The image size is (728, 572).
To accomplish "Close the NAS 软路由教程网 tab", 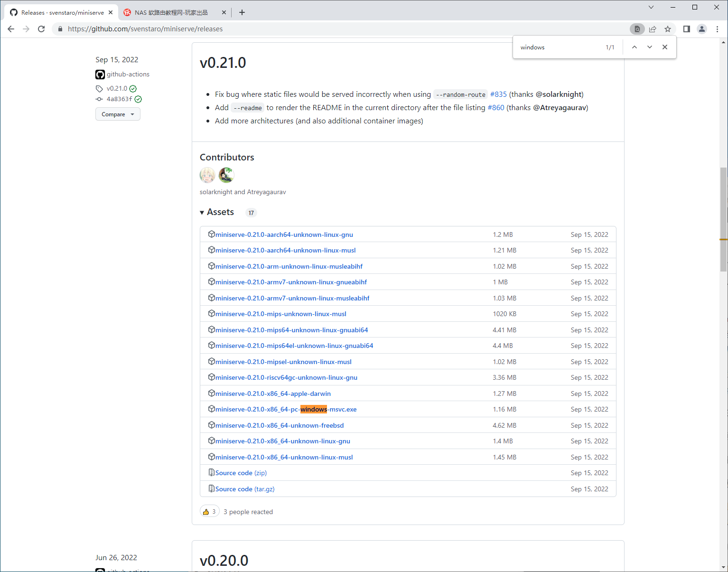I will (x=224, y=12).
